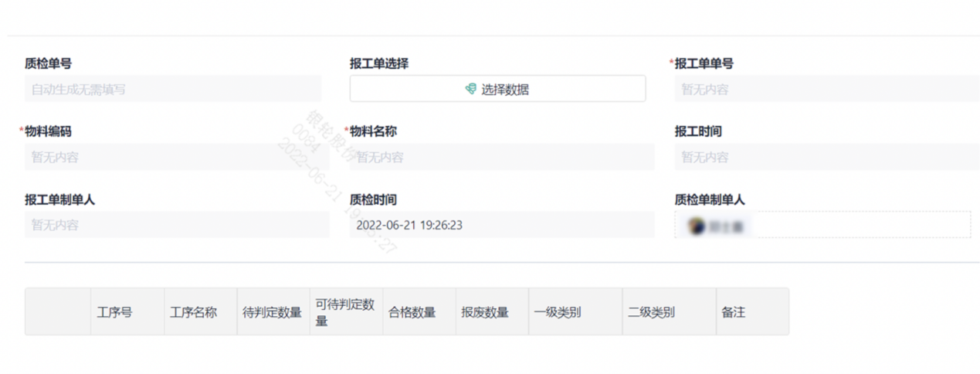
Task: Open the 质检时间 date-time field
Action: (x=501, y=225)
